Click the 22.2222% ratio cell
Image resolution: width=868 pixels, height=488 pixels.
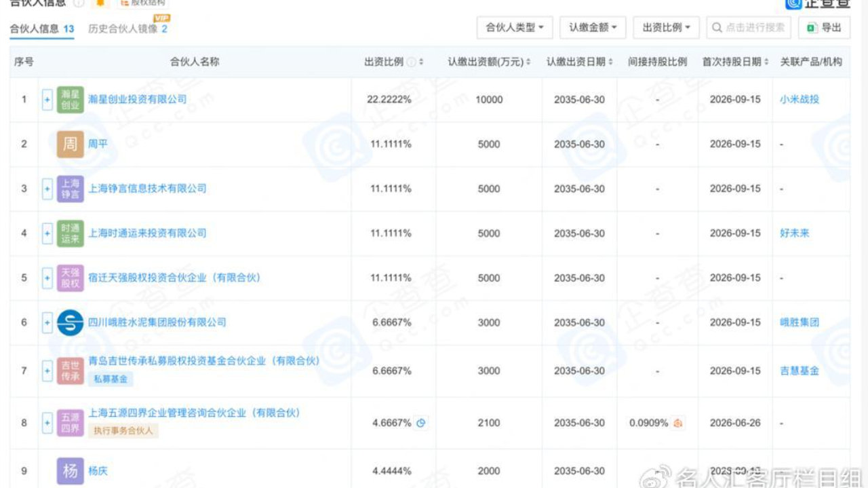coord(391,100)
